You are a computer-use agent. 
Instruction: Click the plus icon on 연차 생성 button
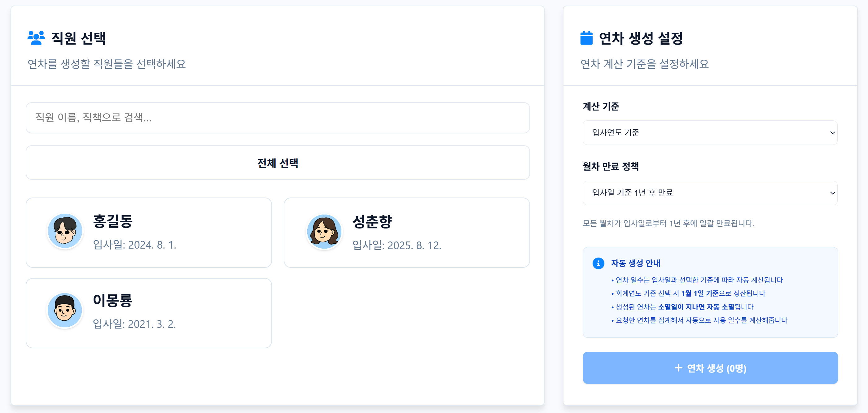(678, 368)
